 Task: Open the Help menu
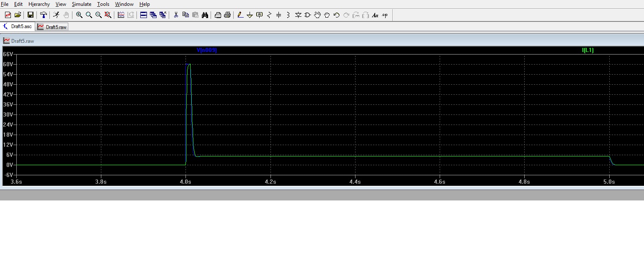click(144, 4)
